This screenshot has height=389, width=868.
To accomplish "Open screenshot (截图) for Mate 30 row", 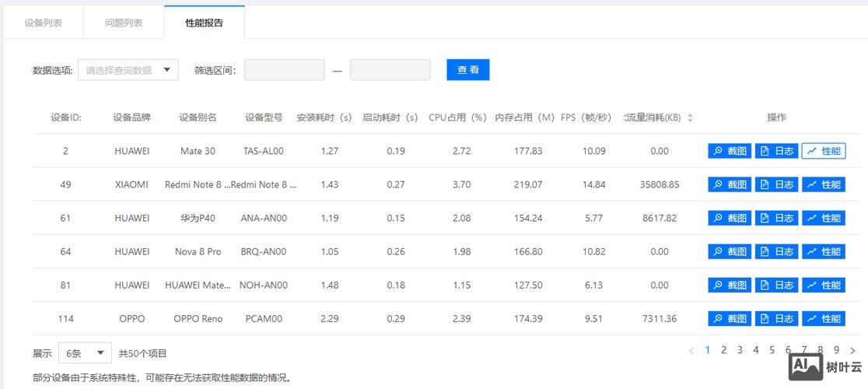I will [730, 151].
